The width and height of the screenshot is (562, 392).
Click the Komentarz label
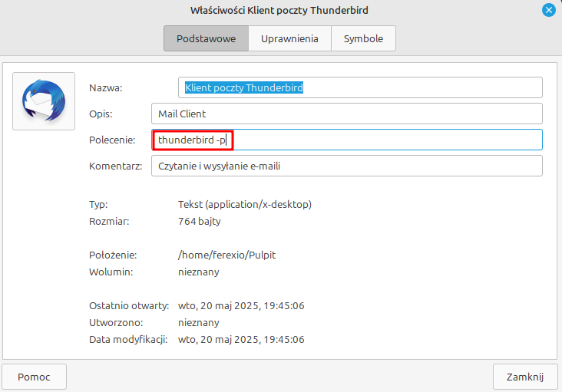click(x=115, y=166)
